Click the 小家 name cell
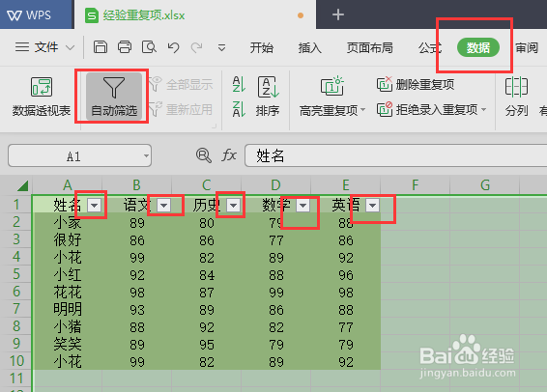547x392 pixels. 68,222
